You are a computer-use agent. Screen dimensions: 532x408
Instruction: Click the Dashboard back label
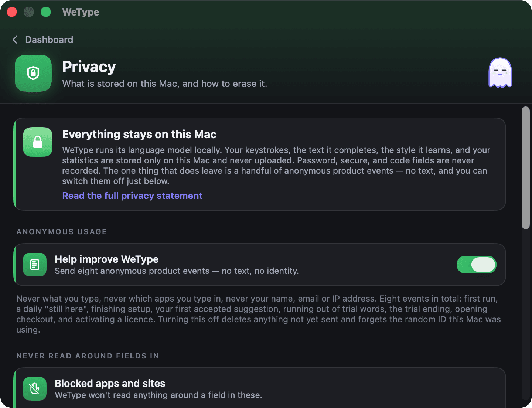click(49, 40)
